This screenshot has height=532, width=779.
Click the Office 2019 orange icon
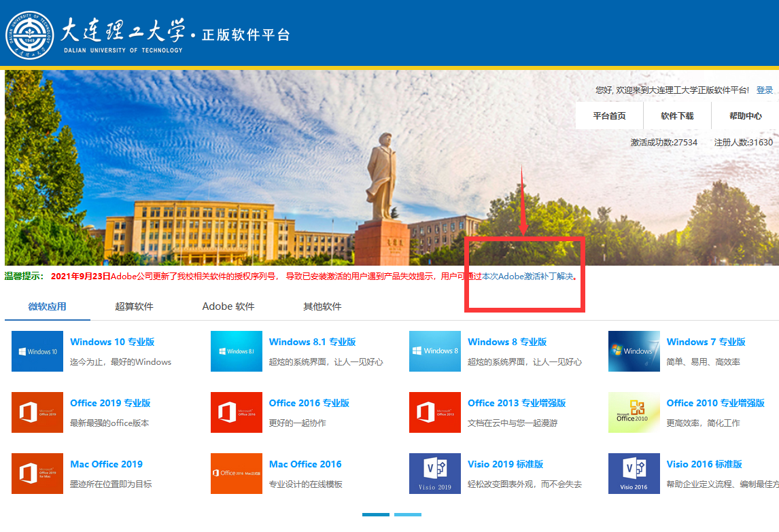tap(37, 412)
